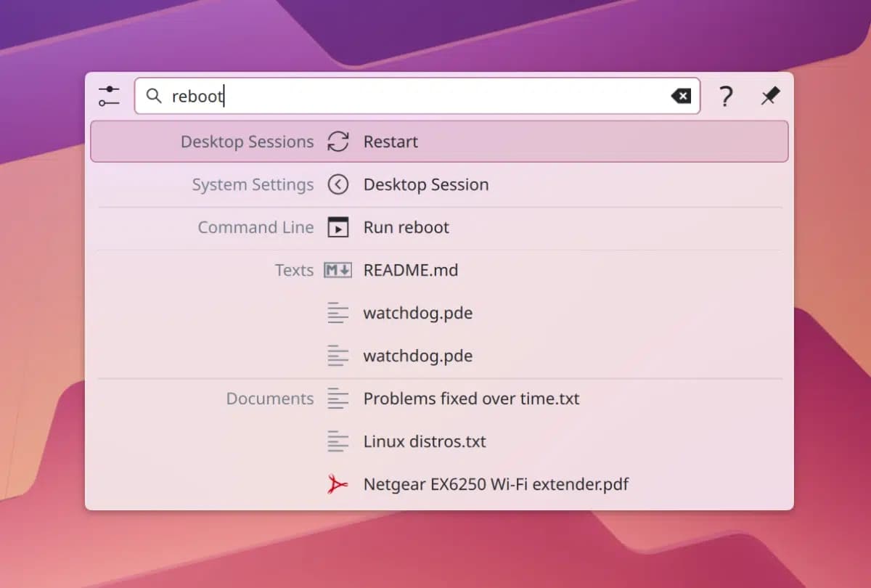Screen dimensions: 871x588
Task: Open the Desktop Session settings result
Action: pos(425,184)
